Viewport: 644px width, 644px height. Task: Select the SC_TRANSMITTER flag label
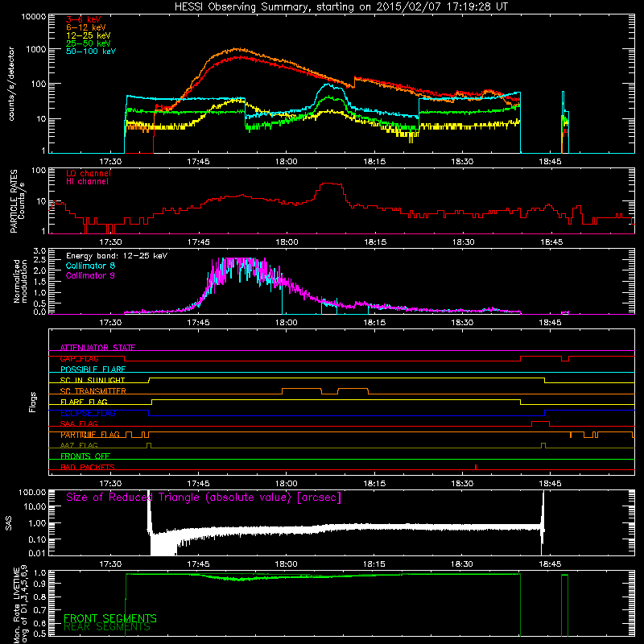pos(93,390)
